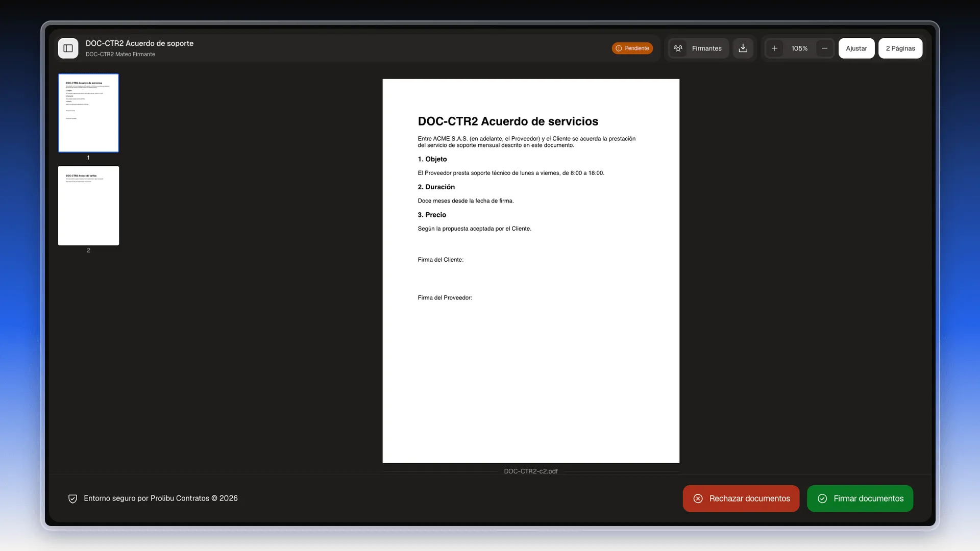
Task: Click the DOC-CTR2-c2.pdf file name
Action: (x=530, y=471)
